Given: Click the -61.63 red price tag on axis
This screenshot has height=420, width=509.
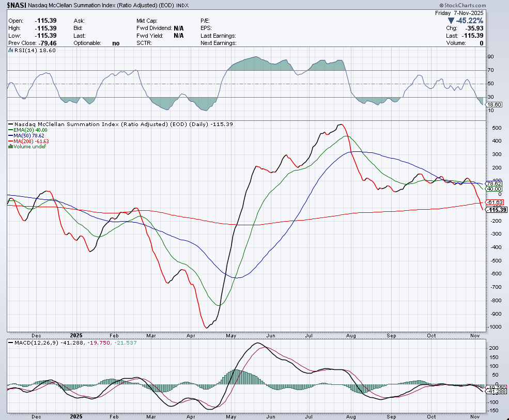Looking at the screenshot, I should (x=496, y=202).
